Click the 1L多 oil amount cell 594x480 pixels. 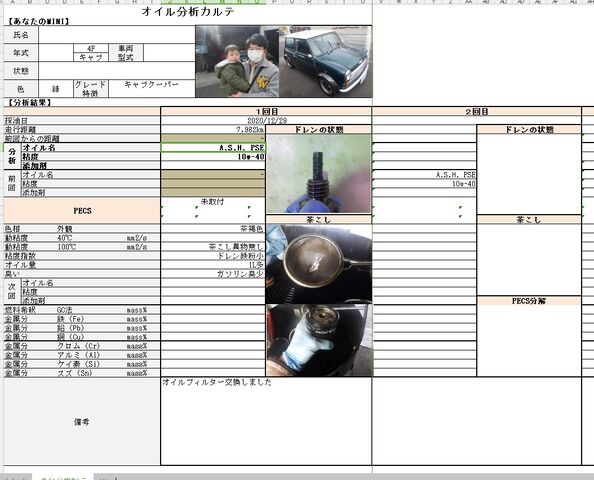pyautogui.click(x=213, y=264)
